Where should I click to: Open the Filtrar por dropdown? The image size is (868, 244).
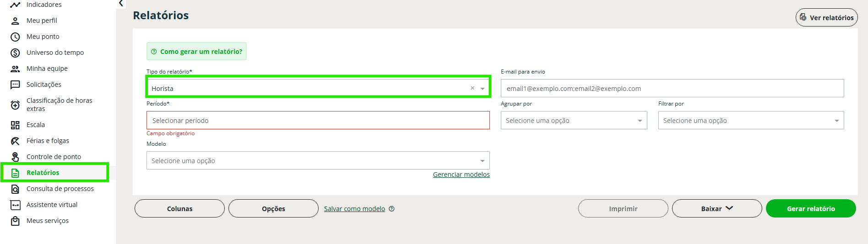[x=836, y=121]
